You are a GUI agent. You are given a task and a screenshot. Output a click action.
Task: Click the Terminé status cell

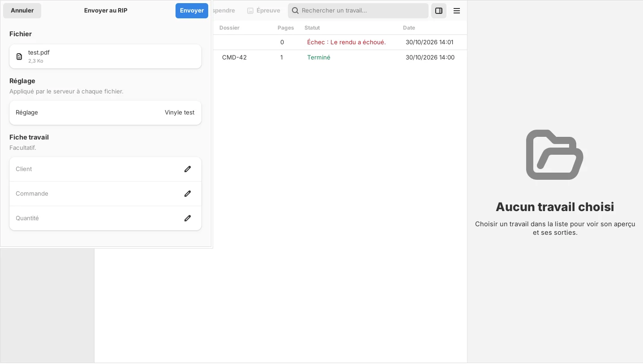coord(319,58)
